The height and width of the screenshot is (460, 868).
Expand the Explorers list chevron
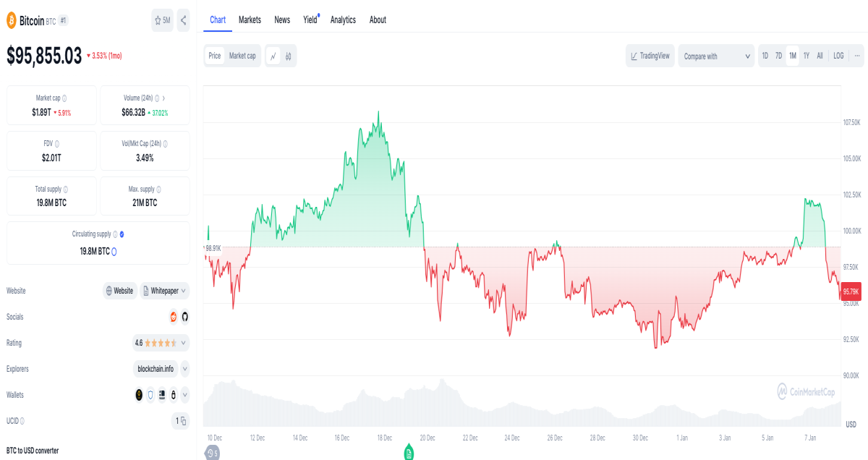click(184, 369)
